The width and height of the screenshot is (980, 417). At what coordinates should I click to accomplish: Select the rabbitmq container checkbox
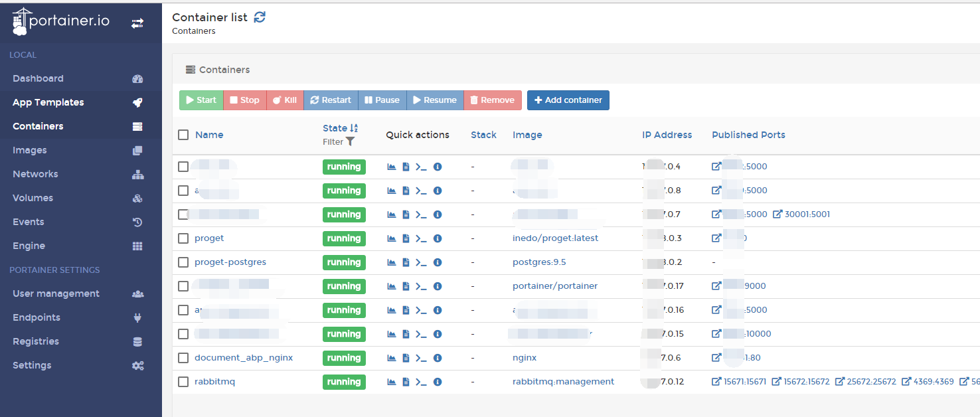183,382
